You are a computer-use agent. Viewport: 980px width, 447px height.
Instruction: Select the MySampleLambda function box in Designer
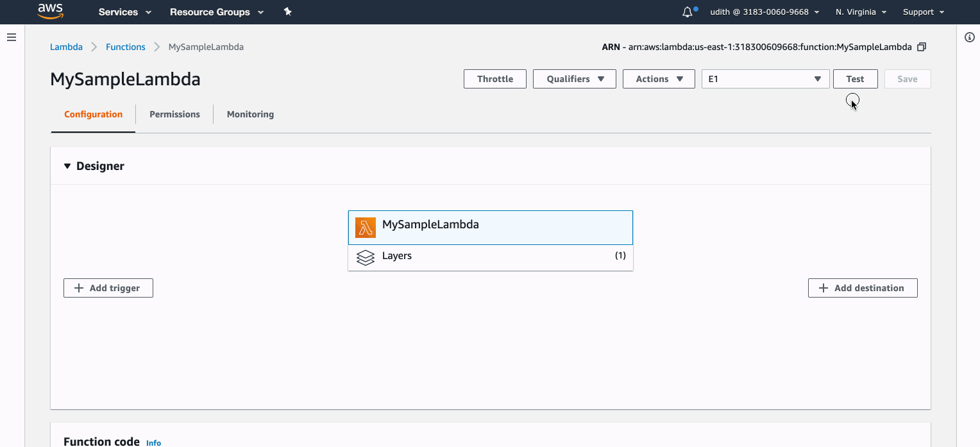pyautogui.click(x=491, y=228)
